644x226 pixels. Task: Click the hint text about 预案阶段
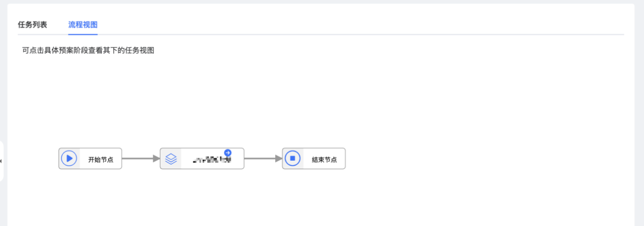(88, 50)
